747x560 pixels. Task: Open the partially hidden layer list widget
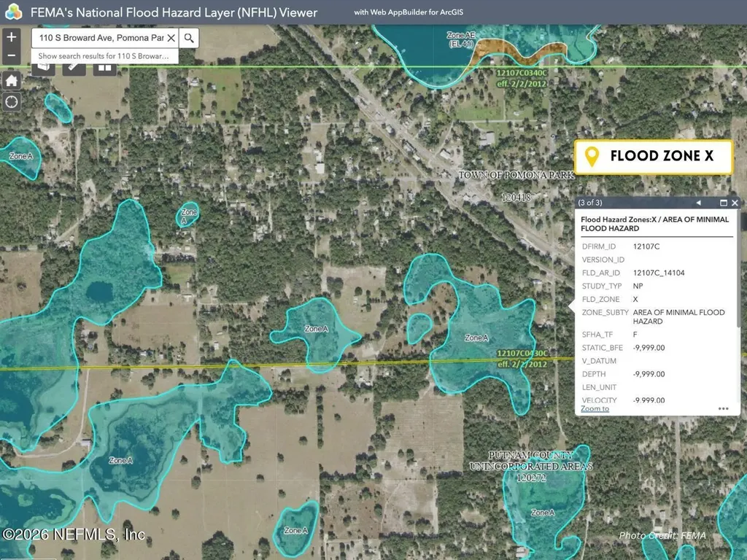[43, 69]
